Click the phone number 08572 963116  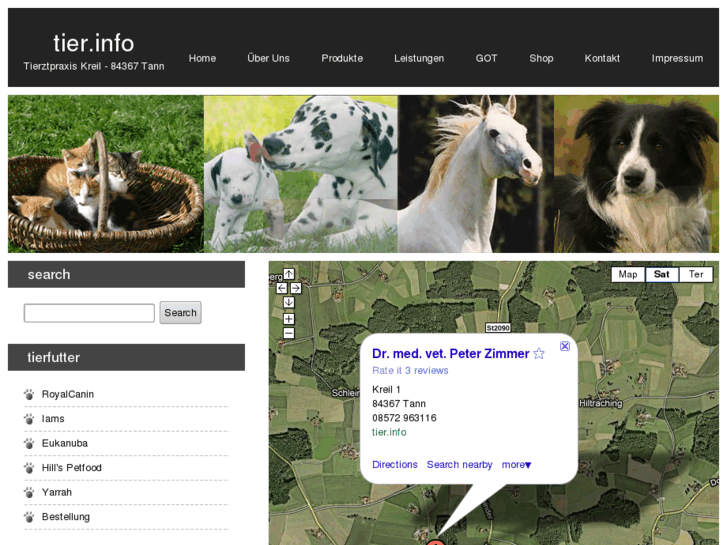tap(404, 418)
